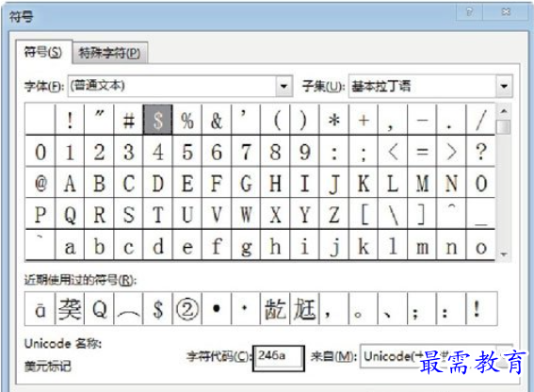Pick the question mark ? symbol
534x392 pixels.
(x=480, y=152)
